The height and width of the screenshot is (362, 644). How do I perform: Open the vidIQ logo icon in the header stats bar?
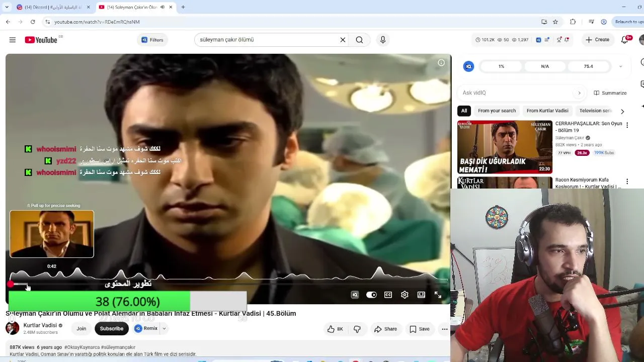538,40
